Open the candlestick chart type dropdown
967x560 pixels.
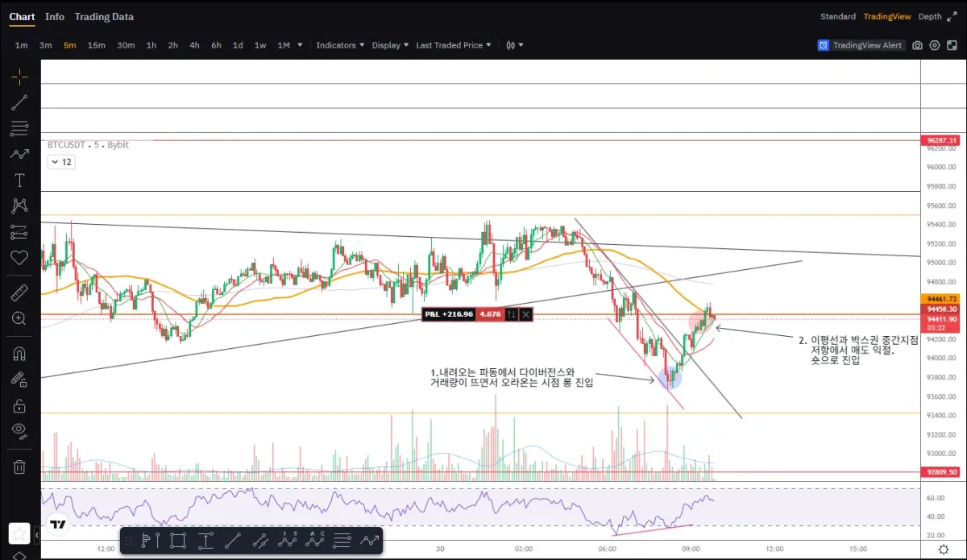(514, 45)
